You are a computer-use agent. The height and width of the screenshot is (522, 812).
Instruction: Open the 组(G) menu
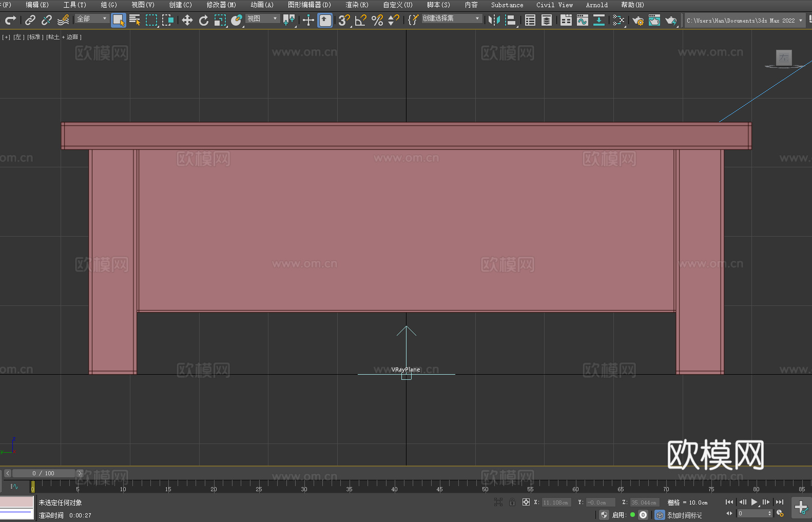click(109, 5)
